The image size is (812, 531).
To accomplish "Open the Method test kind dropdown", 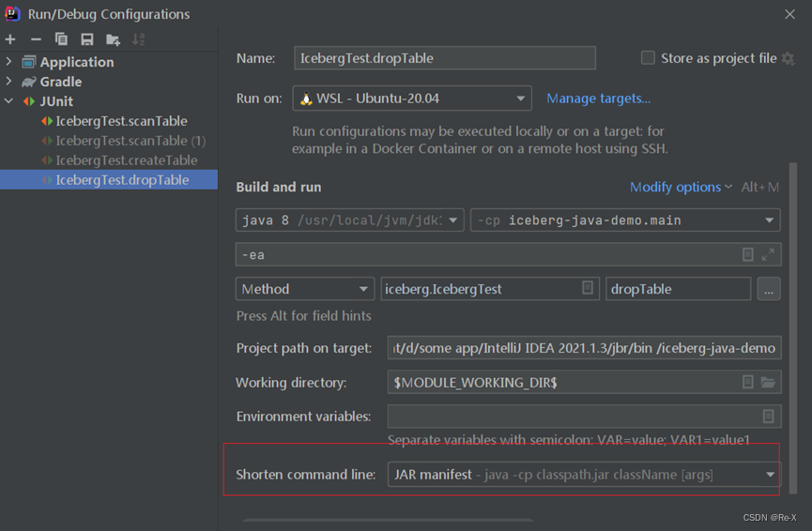I will [x=305, y=289].
